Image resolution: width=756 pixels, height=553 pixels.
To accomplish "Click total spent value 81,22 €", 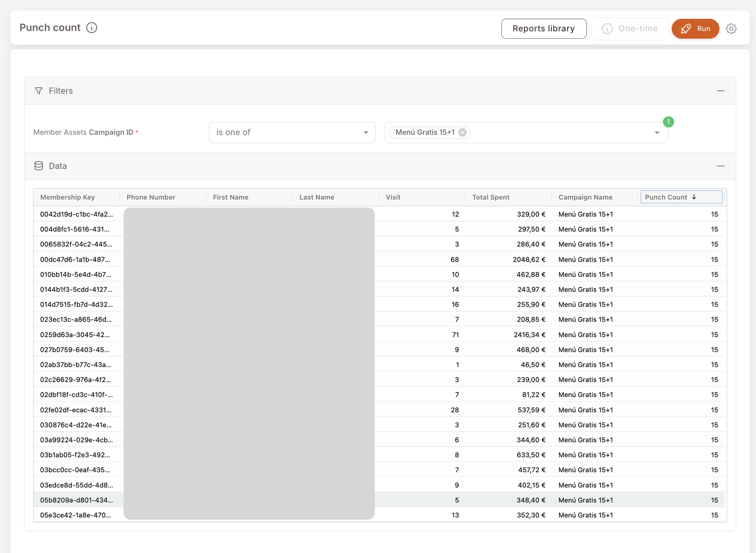I will (x=534, y=395).
